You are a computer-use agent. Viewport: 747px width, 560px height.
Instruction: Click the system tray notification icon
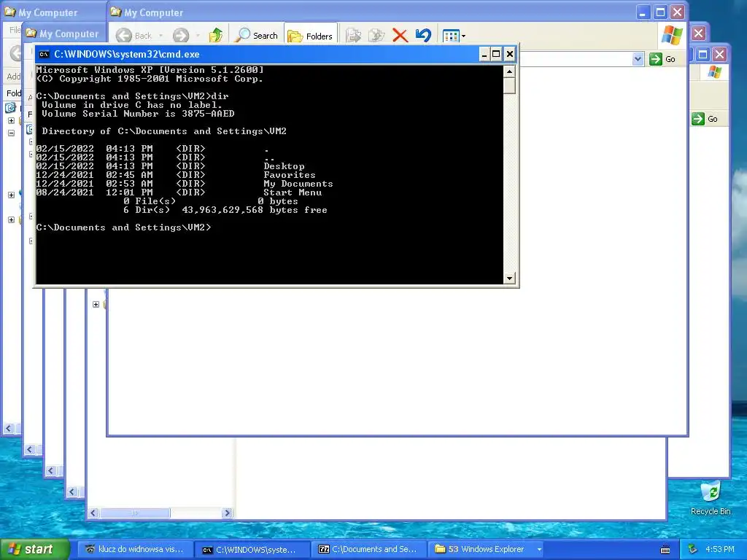[x=693, y=549]
